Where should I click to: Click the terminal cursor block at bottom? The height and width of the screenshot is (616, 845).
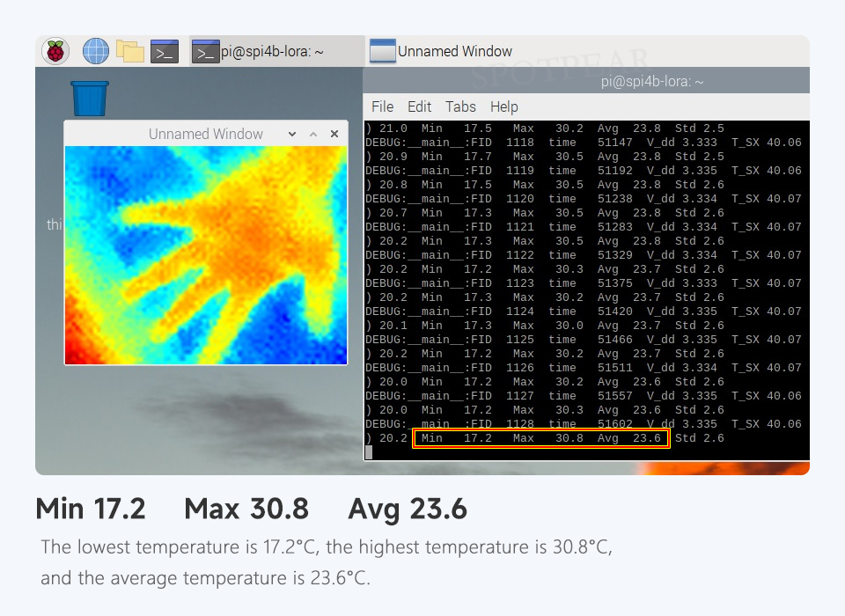(x=369, y=452)
